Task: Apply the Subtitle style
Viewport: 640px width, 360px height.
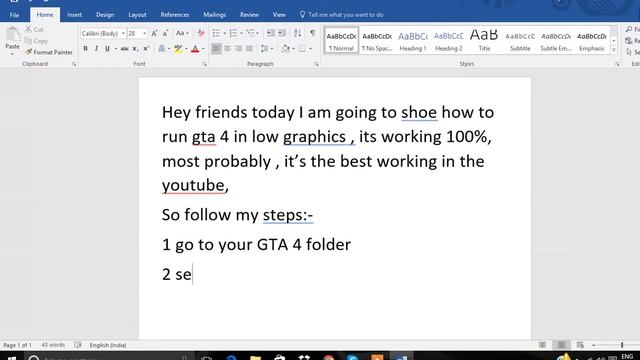Action: [520, 41]
